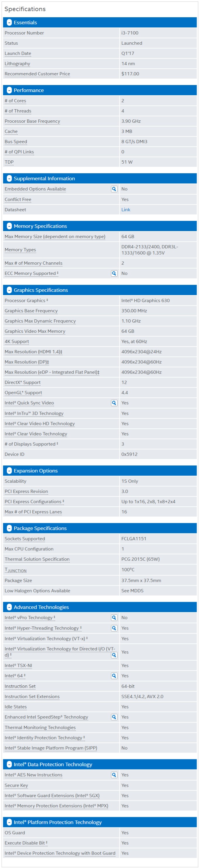Collapse the Graphics Specifications section
The image size is (199, 868).
pos(9,290)
